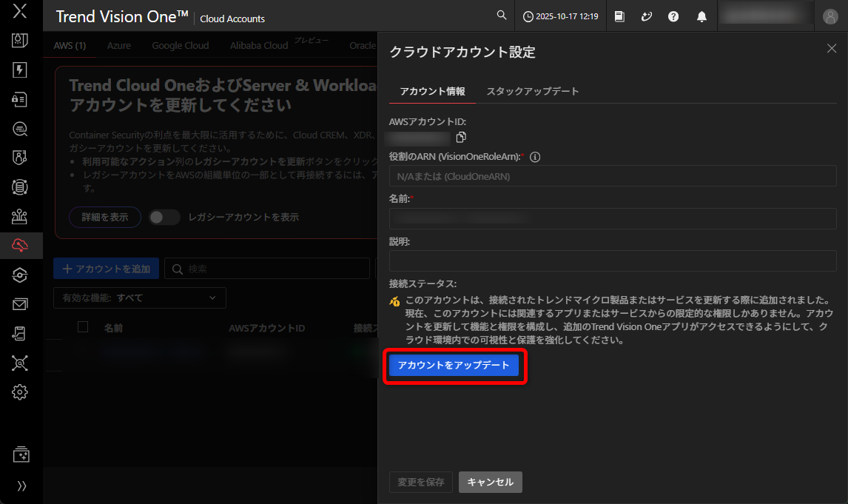Viewport: 848px width, 504px height.
Task: Switch to スタックアップデート tab
Action: (x=532, y=91)
